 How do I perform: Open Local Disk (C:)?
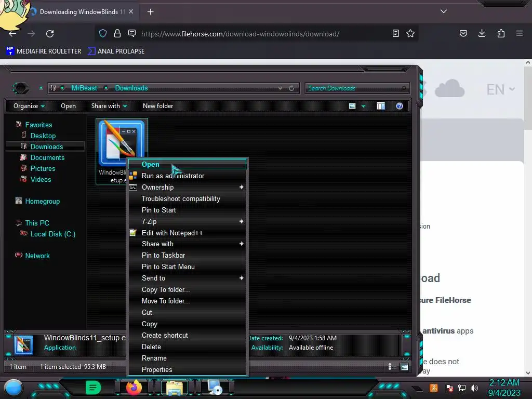(53, 234)
